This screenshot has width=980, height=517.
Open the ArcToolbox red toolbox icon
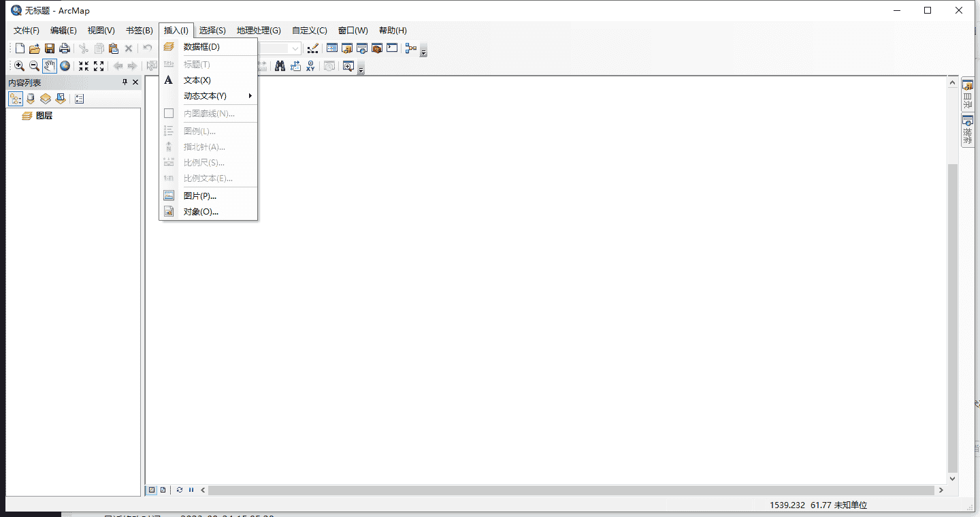point(377,48)
